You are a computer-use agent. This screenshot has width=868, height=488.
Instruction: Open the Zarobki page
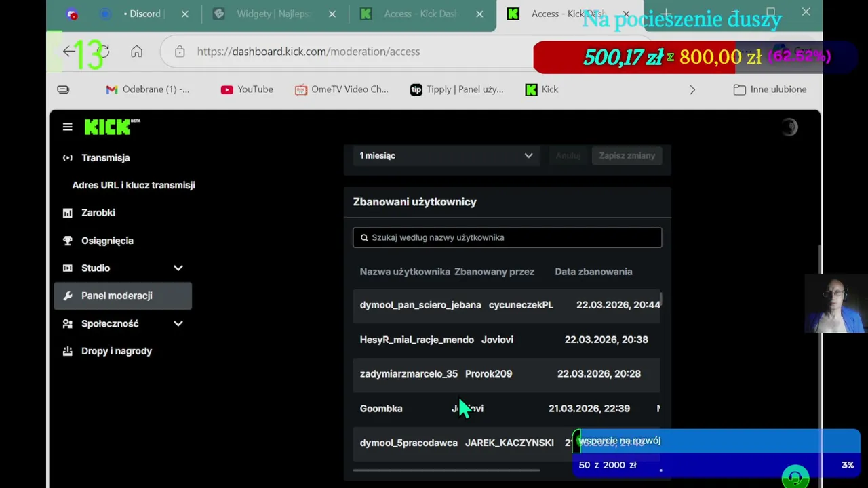(x=98, y=213)
